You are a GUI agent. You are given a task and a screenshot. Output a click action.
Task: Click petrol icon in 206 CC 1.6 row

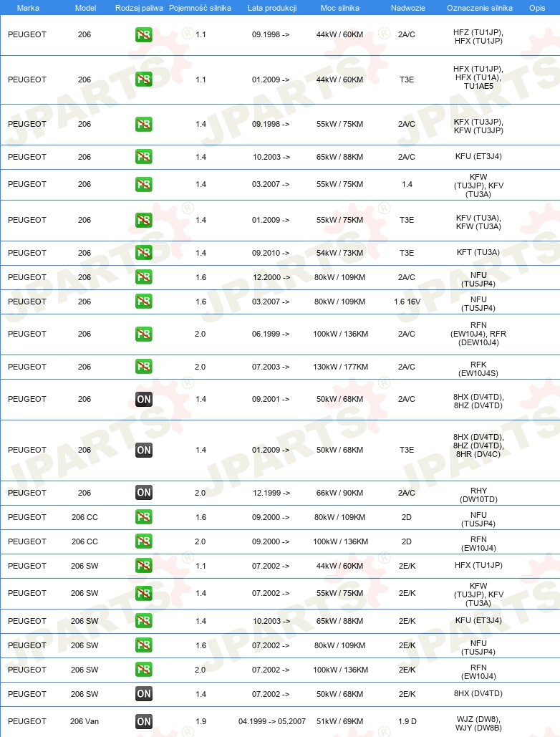pyautogui.click(x=144, y=517)
